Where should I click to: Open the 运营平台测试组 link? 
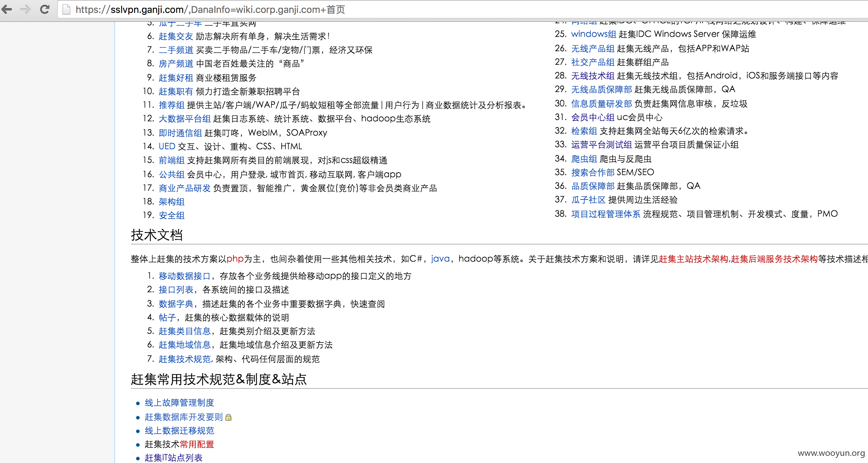[601, 144]
